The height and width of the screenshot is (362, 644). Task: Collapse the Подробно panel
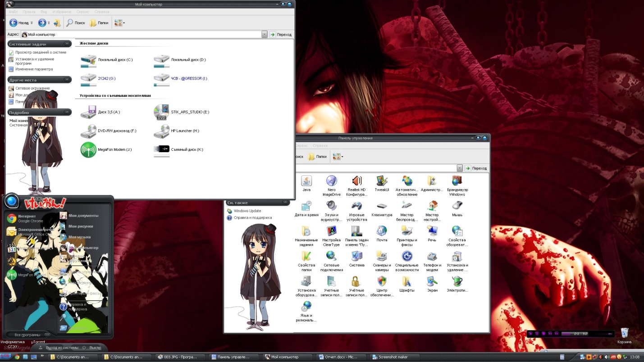point(67,112)
